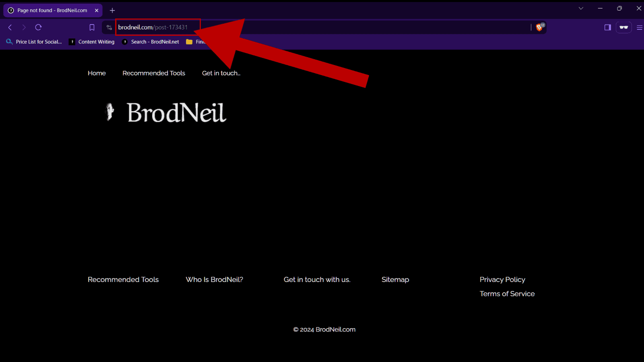Click Get in touch in top navigation
The image size is (644, 362).
pyautogui.click(x=221, y=73)
